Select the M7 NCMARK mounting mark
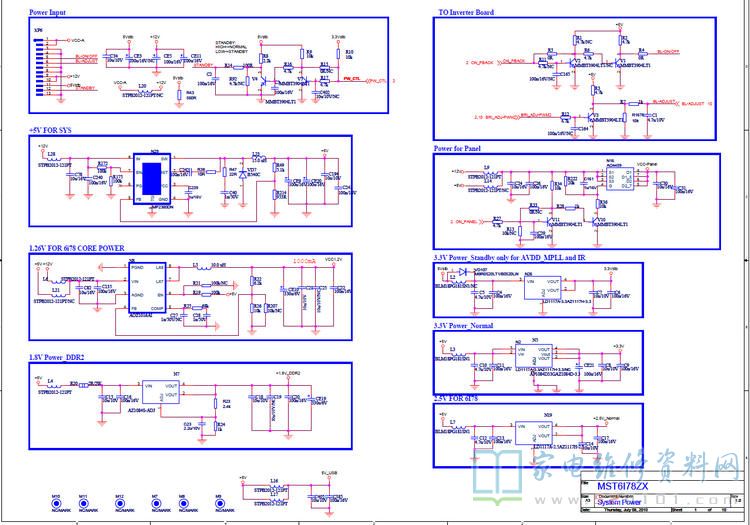 pos(155,503)
